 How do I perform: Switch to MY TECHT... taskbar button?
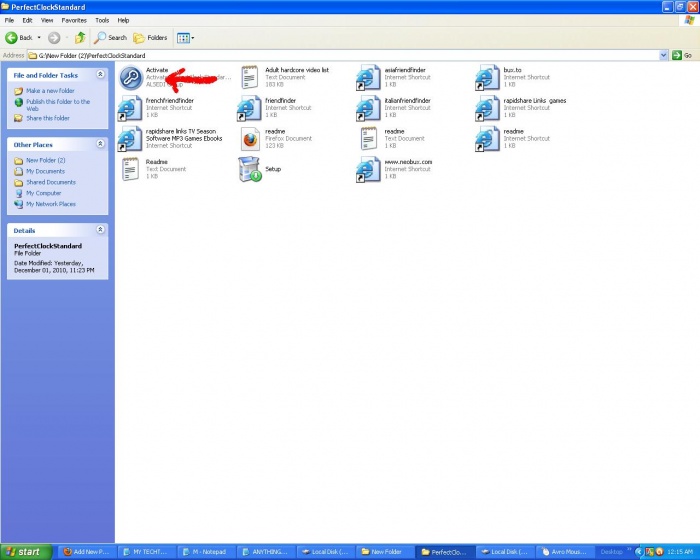pos(145,552)
